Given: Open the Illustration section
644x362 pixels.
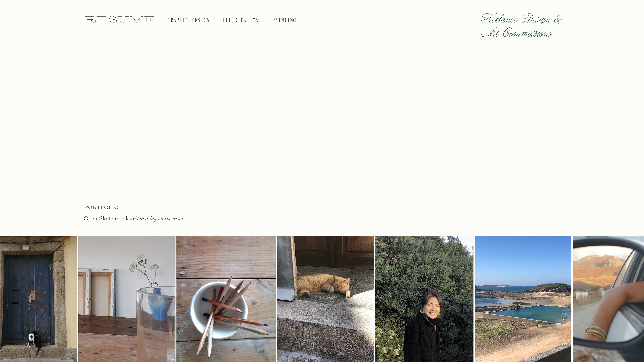Looking at the screenshot, I should [x=240, y=20].
